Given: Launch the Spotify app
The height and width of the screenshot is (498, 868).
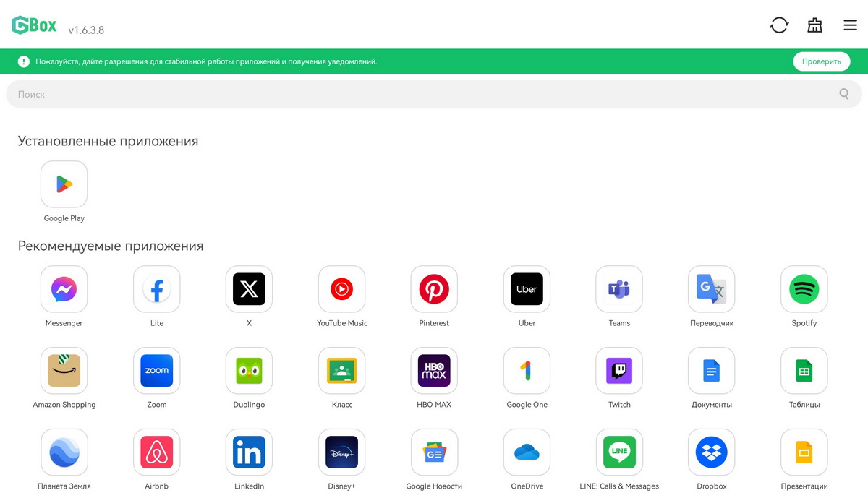Looking at the screenshot, I should click(804, 289).
